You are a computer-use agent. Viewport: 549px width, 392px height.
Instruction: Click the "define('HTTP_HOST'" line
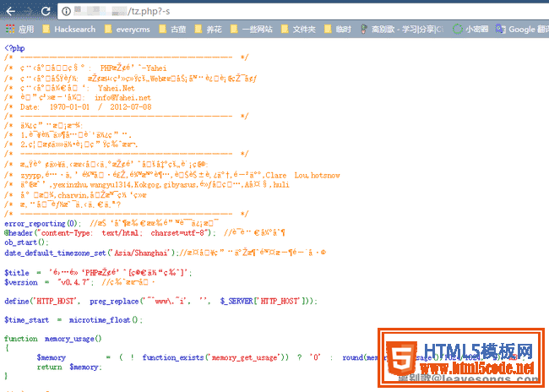pyautogui.click(x=161, y=302)
